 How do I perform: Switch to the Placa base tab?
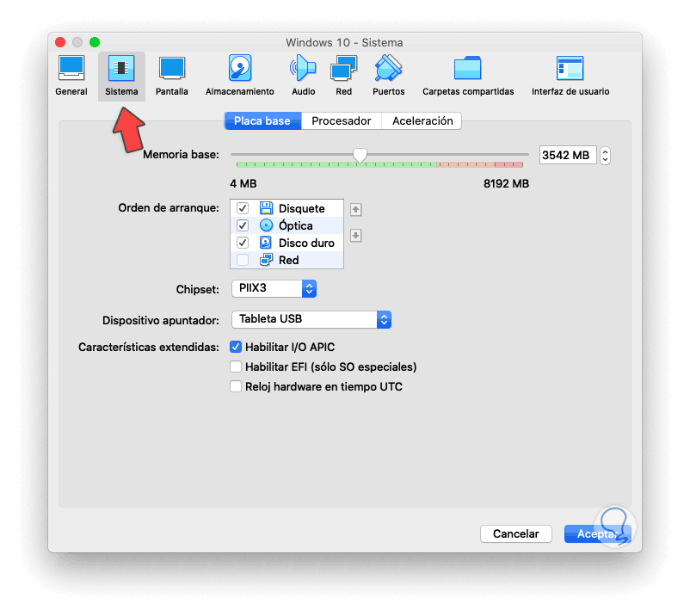click(x=262, y=121)
